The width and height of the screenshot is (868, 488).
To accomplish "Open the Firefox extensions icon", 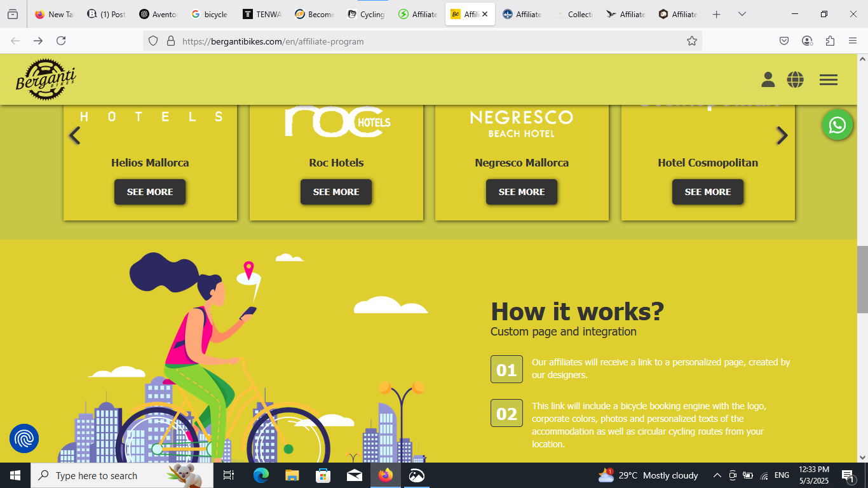I will point(830,41).
